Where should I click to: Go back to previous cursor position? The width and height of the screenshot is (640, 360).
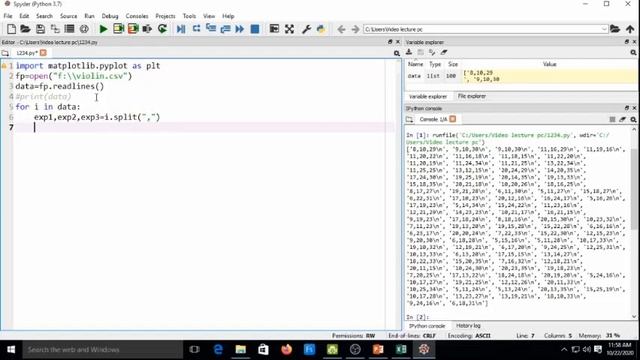[x=341, y=29]
